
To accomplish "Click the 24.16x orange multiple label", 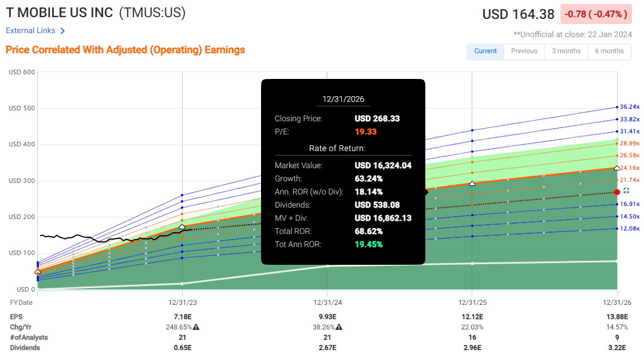I will 630,168.
